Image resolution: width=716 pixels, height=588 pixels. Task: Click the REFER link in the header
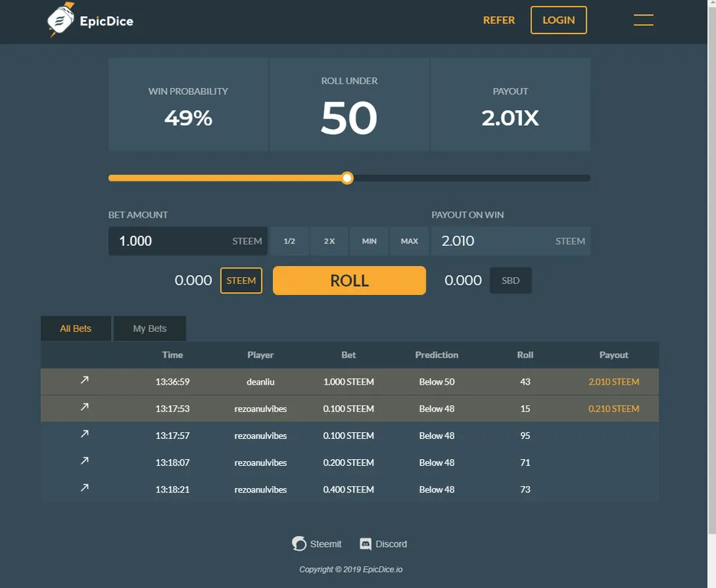(x=499, y=20)
